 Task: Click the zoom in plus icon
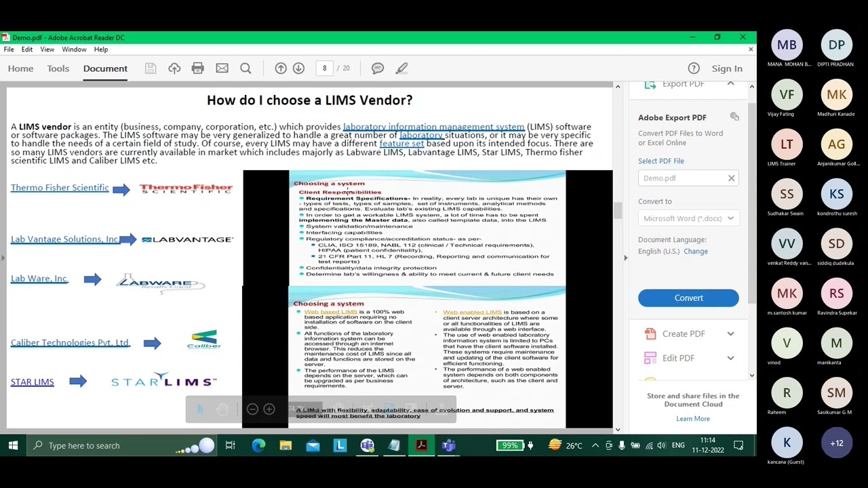269,409
